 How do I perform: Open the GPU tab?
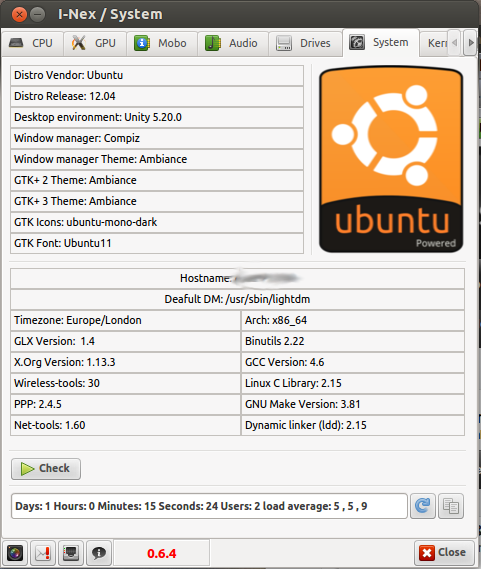(95, 43)
